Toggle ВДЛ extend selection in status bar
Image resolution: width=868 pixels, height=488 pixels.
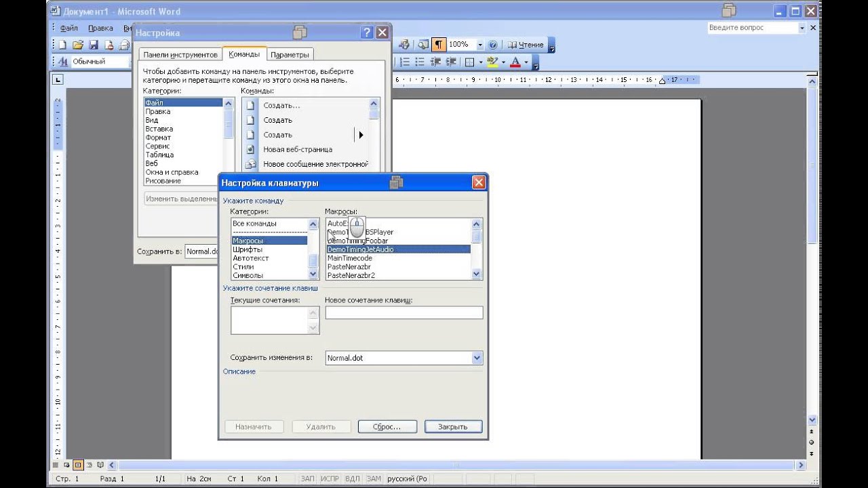pyautogui.click(x=352, y=479)
